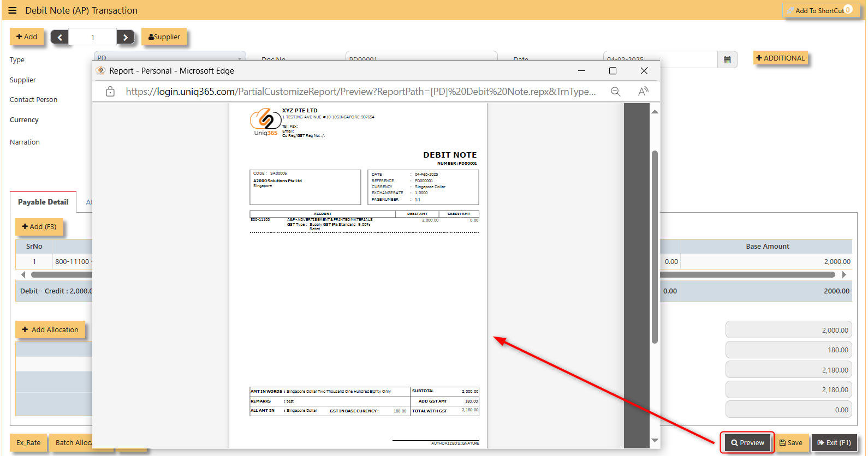
Task: Click the DEBIT NOTE report title
Action: click(x=450, y=155)
